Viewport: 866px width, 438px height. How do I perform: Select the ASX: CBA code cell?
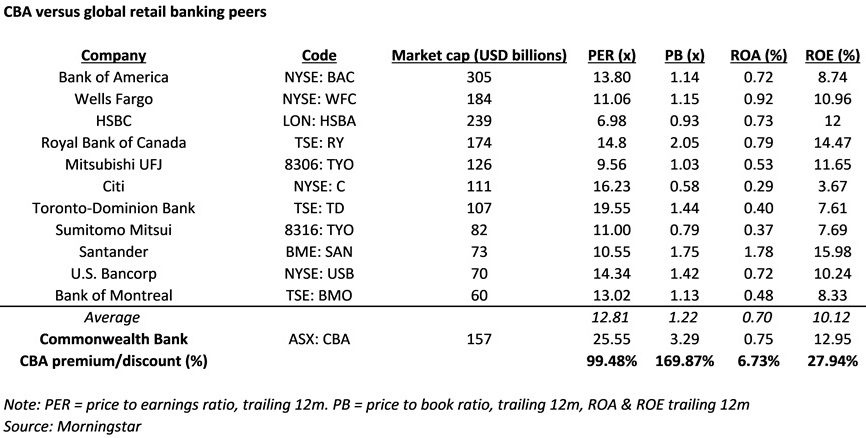tap(318, 339)
